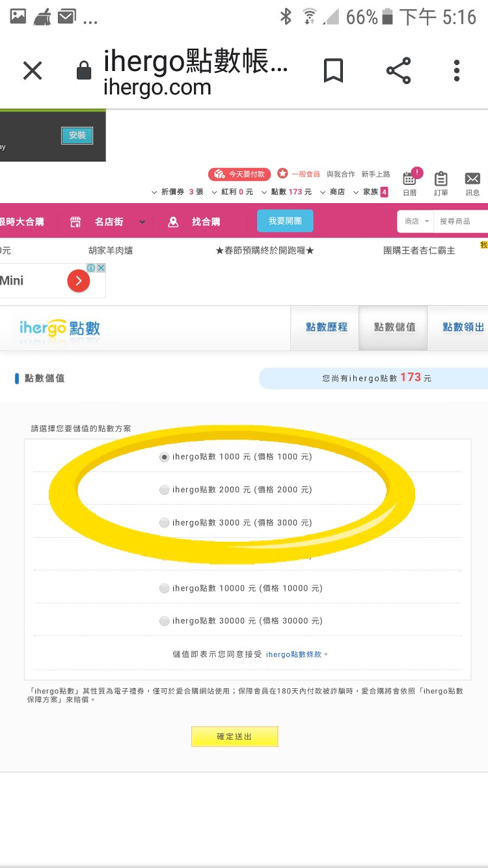Image resolution: width=488 pixels, height=868 pixels.
Task: Click the 搜尋商品 search field
Action: point(462,221)
